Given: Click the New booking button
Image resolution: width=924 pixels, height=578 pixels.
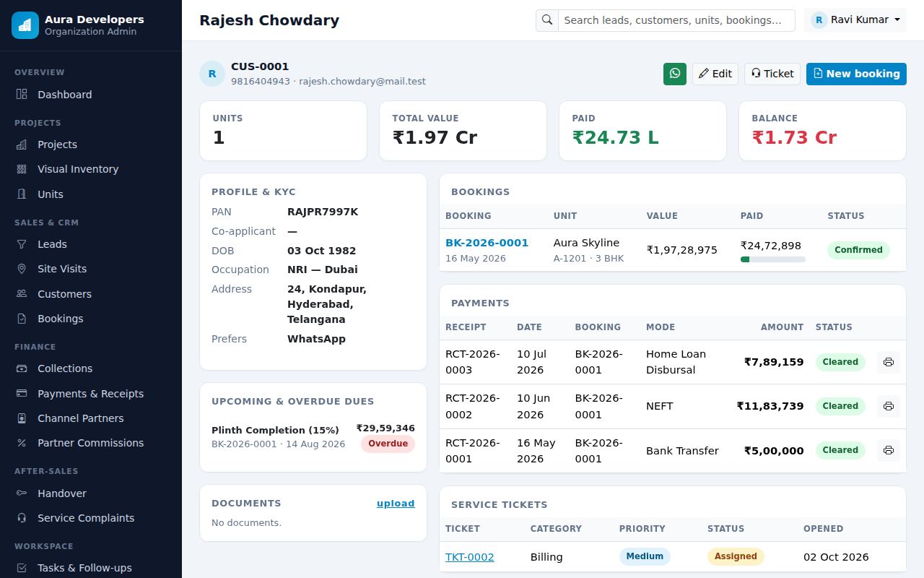Looking at the screenshot, I should (x=856, y=74).
